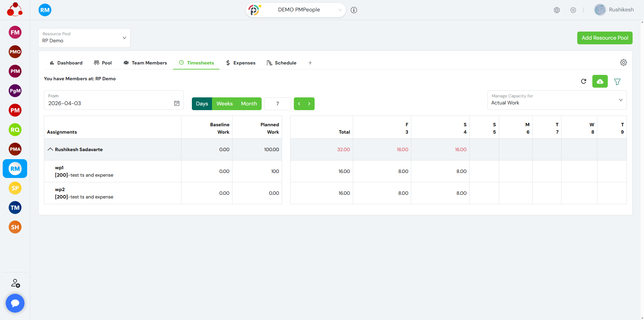Switch view to Month

coord(249,104)
